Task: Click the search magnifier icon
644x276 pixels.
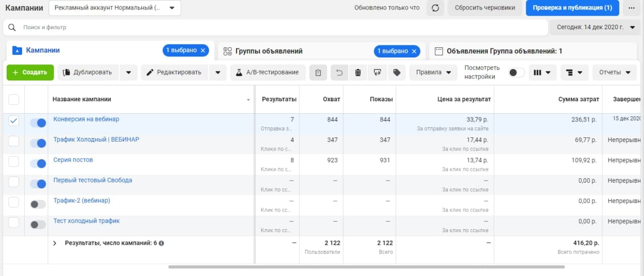Action: click(x=12, y=27)
